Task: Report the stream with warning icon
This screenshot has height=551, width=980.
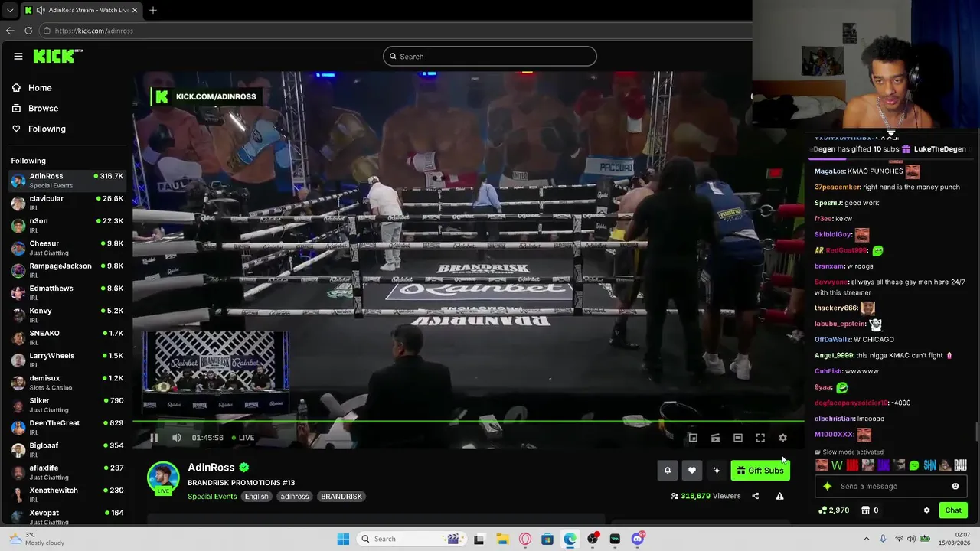Action: pyautogui.click(x=779, y=496)
